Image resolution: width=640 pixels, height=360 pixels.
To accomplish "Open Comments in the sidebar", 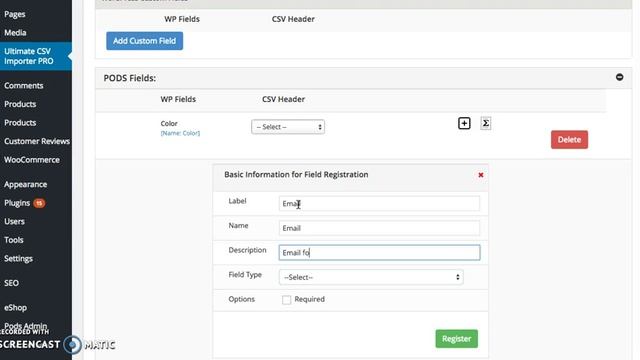I will click(x=24, y=86).
